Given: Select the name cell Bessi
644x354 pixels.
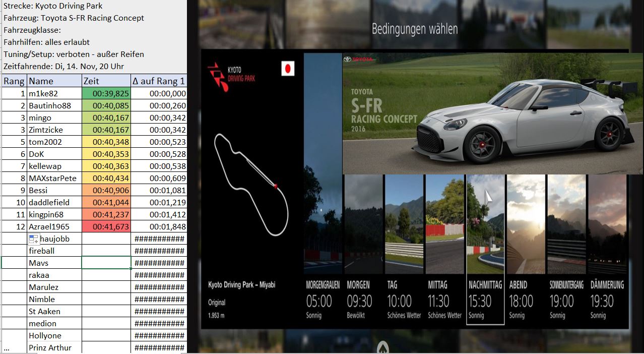Looking at the screenshot, I should click(54, 190).
